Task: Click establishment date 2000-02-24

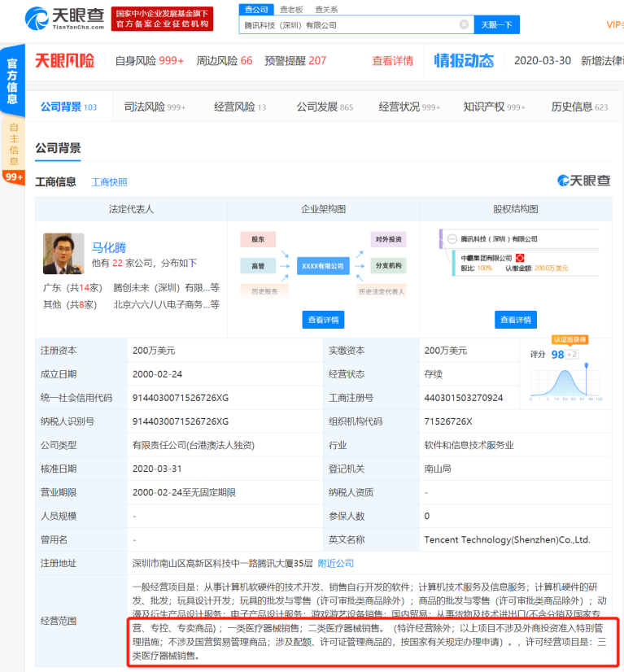Action: [x=157, y=374]
